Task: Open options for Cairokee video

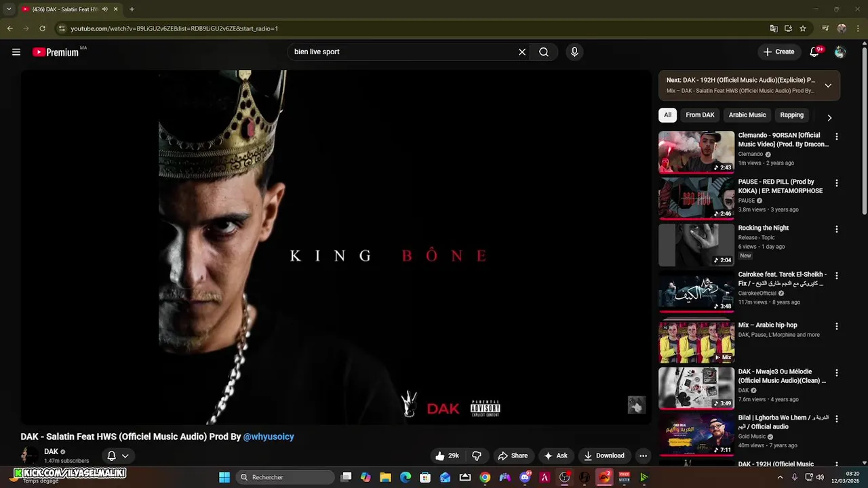Action: coord(836,276)
